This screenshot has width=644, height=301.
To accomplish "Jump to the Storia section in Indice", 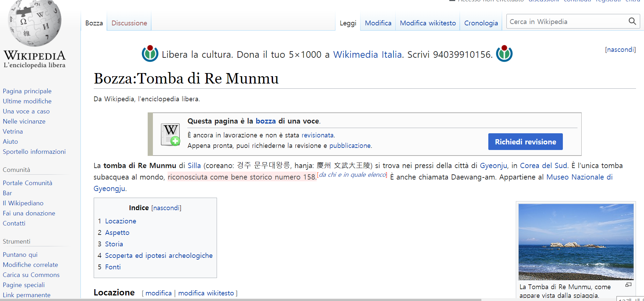I will [114, 244].
